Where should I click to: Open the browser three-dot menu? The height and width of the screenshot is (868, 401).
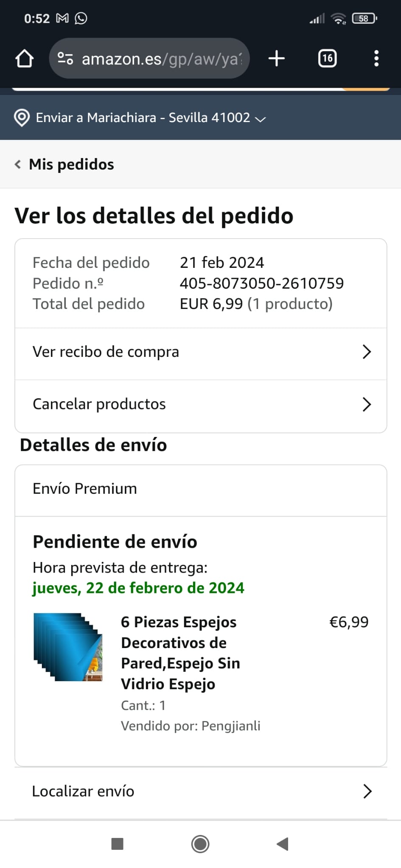[x=376, y=58]
